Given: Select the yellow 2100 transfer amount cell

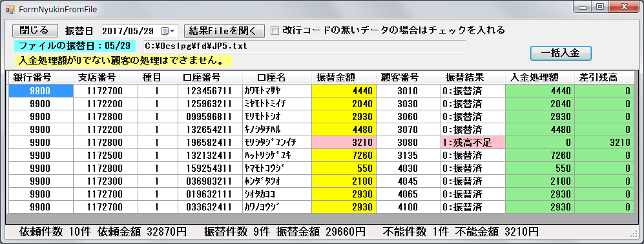Looking at the screenshot, I should 344,181.
